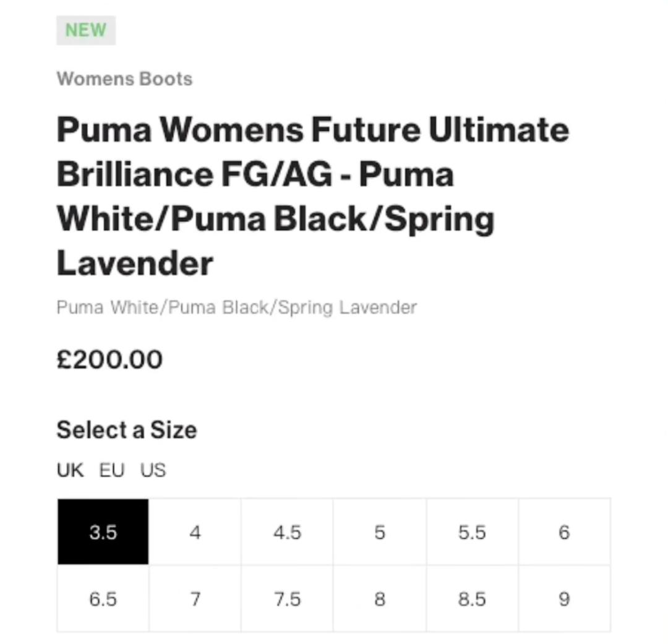668x644 pixels.
Task: Choose the 5.5 size box
Action: click(472, 532)
